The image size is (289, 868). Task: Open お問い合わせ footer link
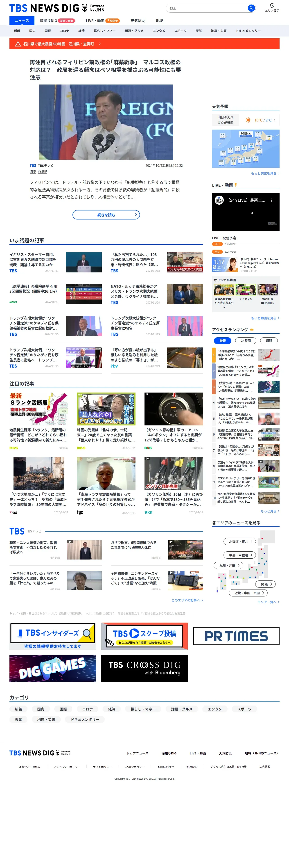tap(165, 767)
